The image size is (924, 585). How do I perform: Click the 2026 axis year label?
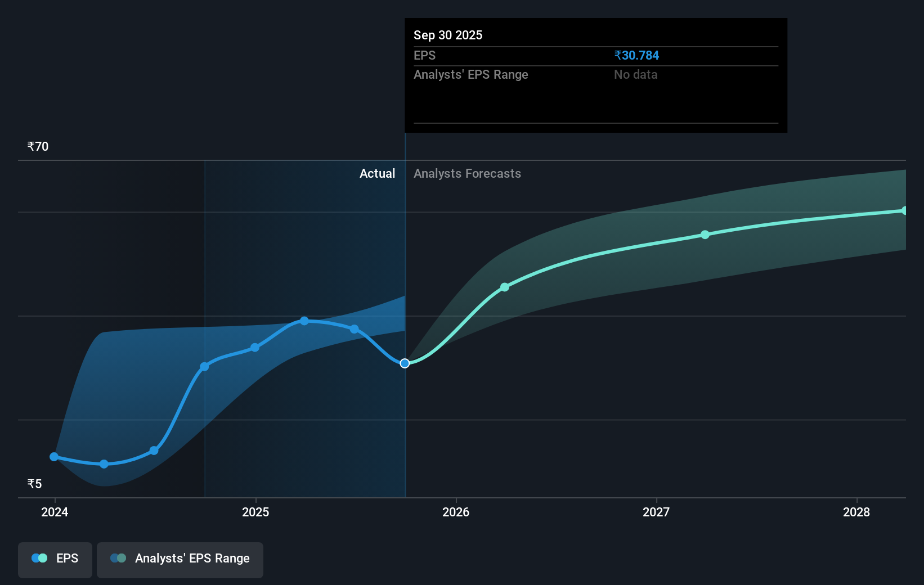[x=456, y=512]
